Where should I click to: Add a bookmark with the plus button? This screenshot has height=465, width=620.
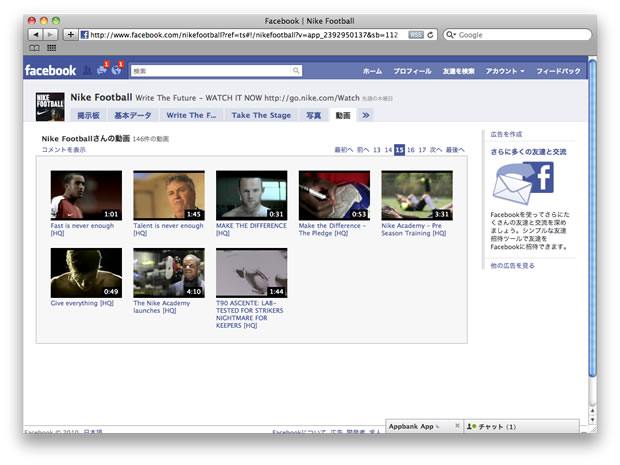pyautogui.click(x=70, y=35)
